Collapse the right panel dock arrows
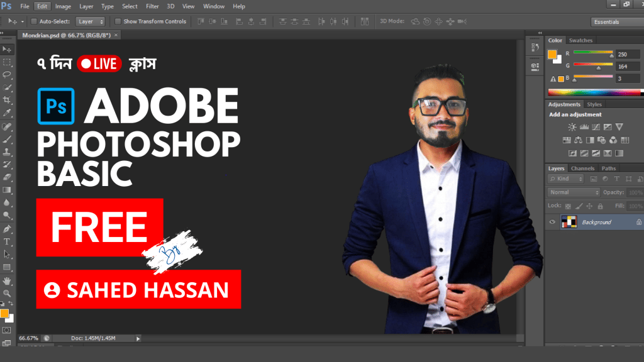This screenshot has height=362, width=644. click(x=540, y=33)
